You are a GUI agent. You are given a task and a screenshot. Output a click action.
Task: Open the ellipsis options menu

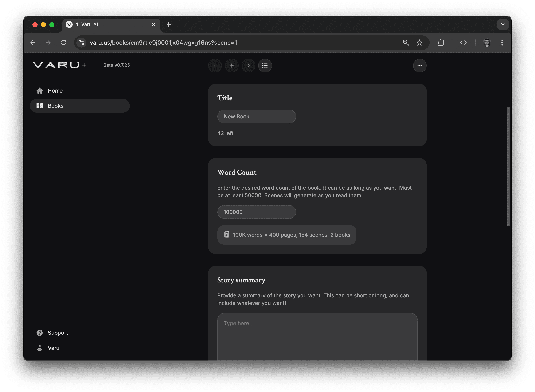pos(420,66)
